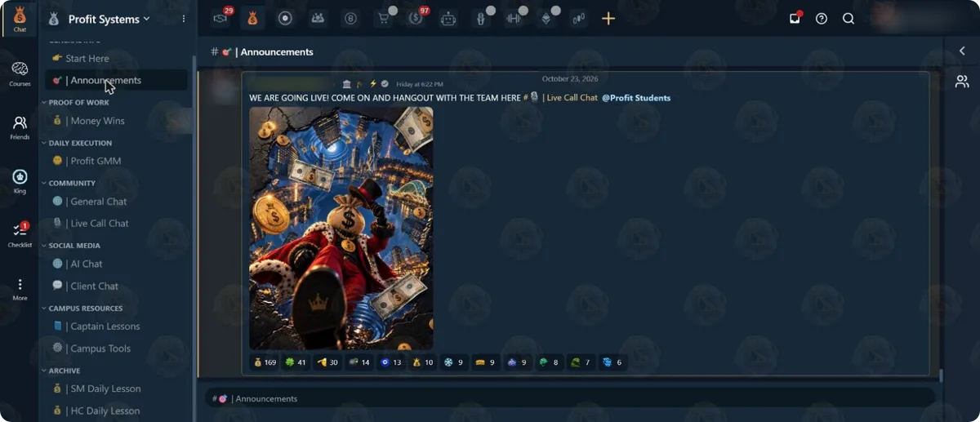Open the More menu in left rail
Image resolution: width=980 pixels, height=422 pixels.
point(20,289)
